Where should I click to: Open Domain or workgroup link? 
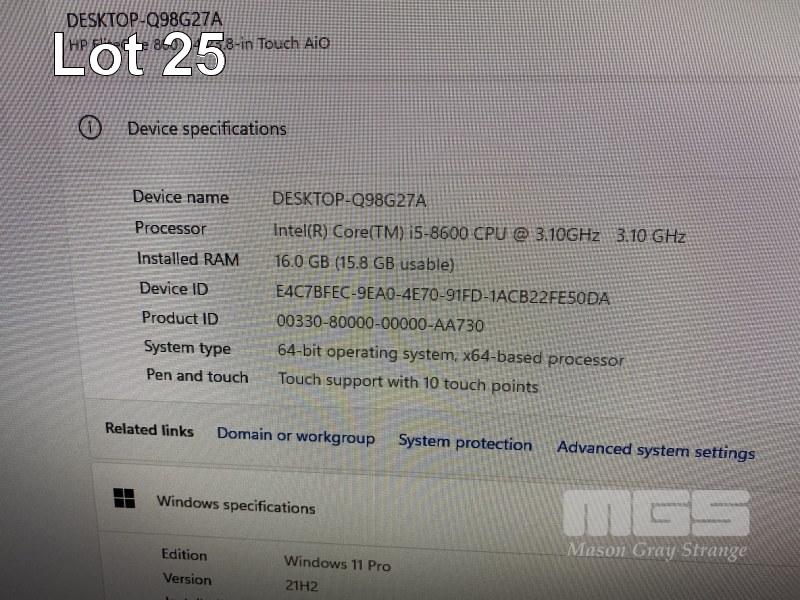click(x=295, y=436)
